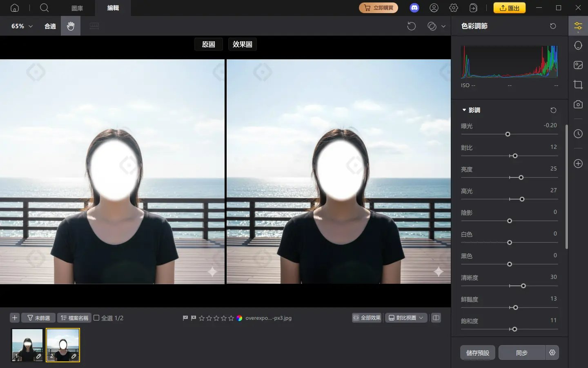Toggle the split compare view button
This screenshot has height=368, width=588.
point(436,318)
